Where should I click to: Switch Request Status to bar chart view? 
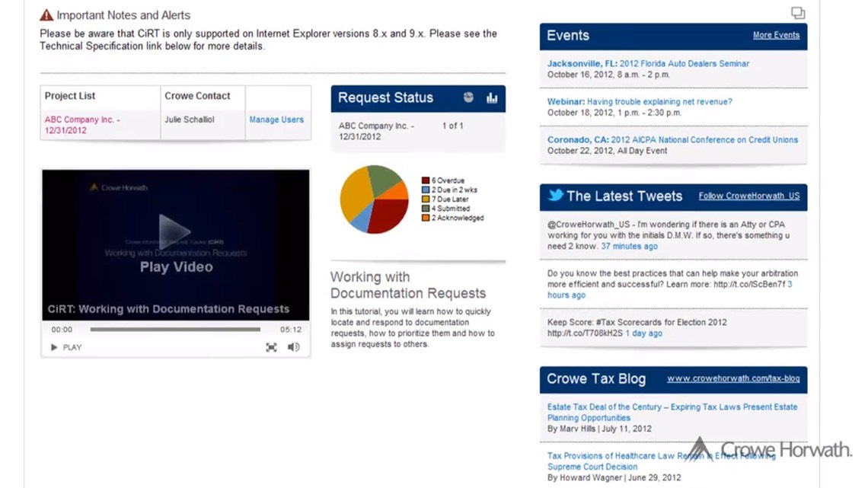click(492, 97)
